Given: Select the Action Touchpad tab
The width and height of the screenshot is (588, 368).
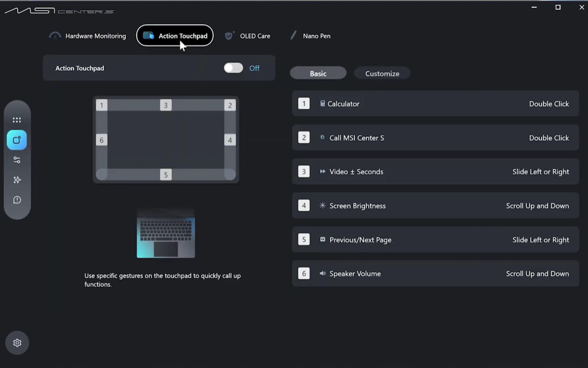Looking at the screenshot, I should 175,35.
